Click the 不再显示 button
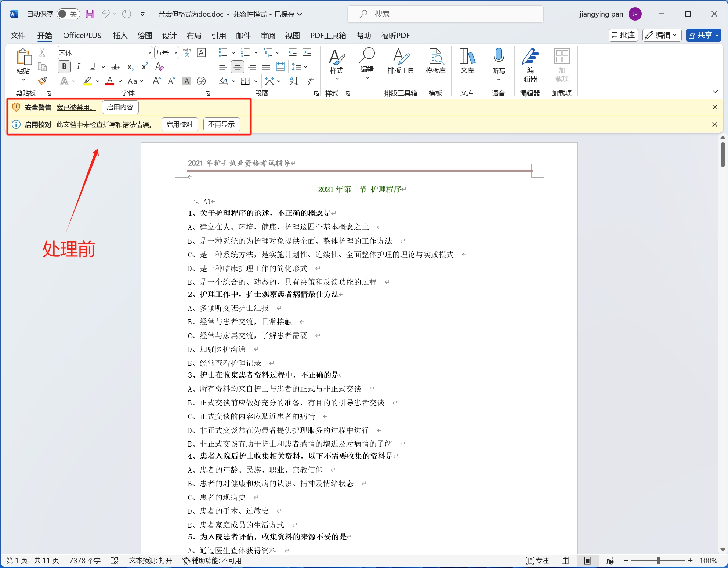 pyautogui.click(x=221, y=124)
